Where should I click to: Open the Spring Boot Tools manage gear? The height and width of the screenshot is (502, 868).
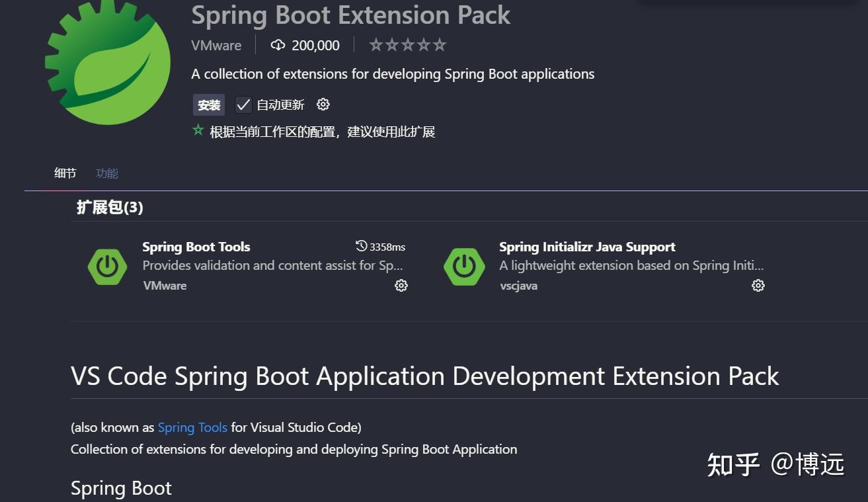(x=401, y=286)
